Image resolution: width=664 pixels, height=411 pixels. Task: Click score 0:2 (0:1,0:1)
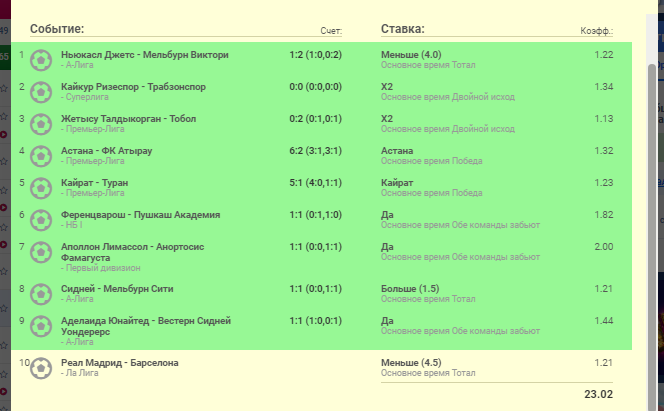point(315,119)
